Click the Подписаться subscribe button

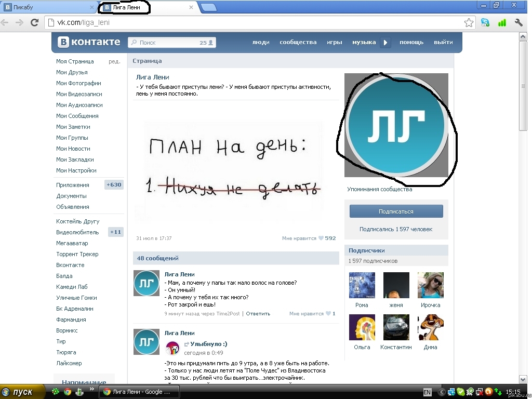[396, 211]
